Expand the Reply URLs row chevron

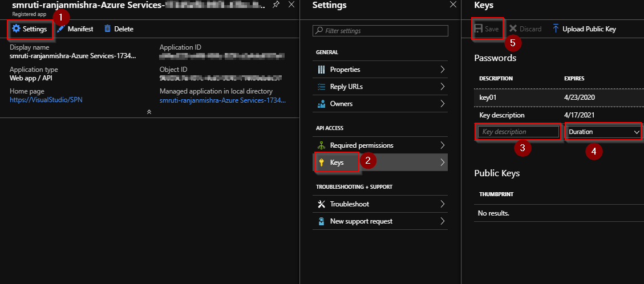point(442,87)
